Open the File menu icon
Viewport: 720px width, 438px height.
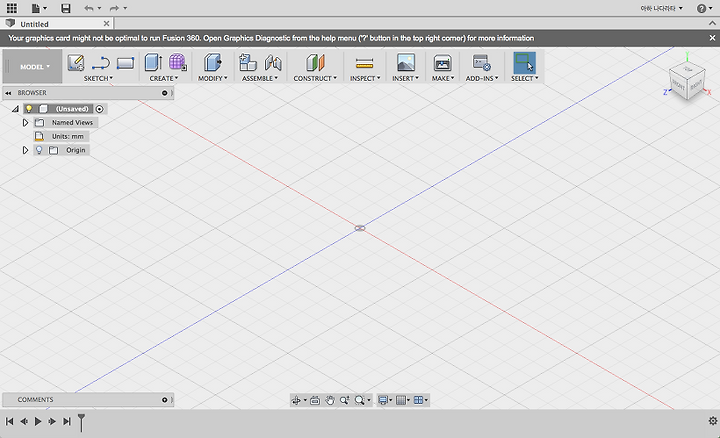(x=39, y=8)
